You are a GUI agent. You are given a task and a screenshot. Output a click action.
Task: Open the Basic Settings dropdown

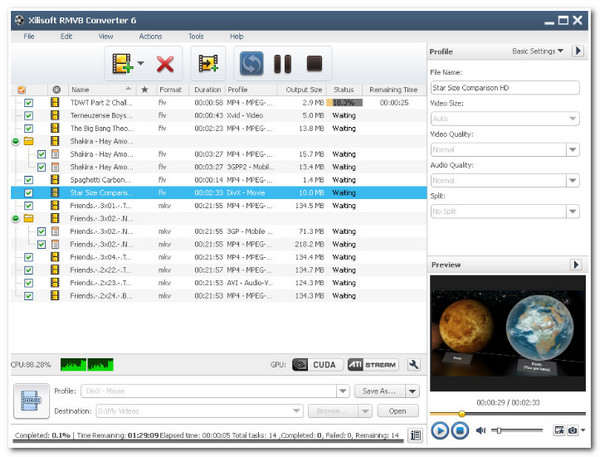point(538,51)
